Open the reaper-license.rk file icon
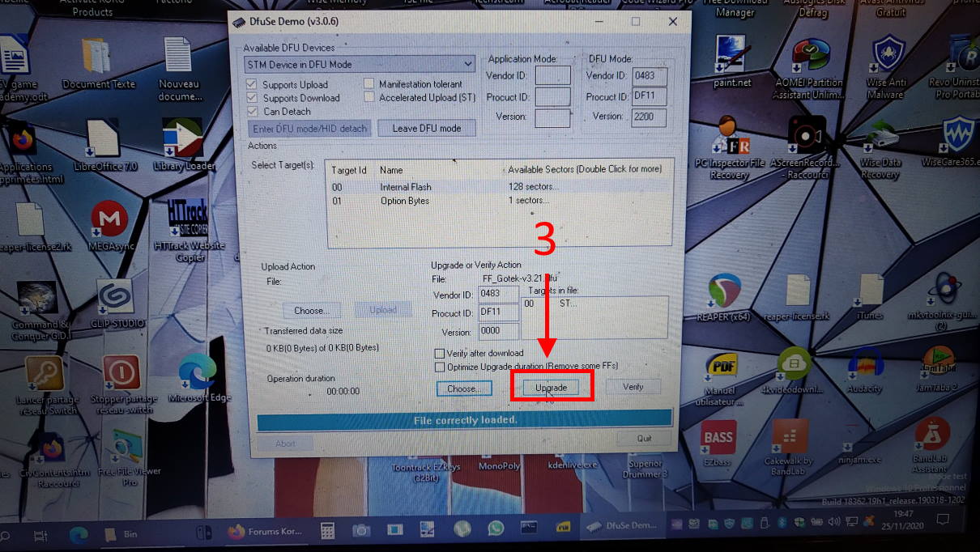This screenshot has height=552, width=980. [x=797, y=298]
